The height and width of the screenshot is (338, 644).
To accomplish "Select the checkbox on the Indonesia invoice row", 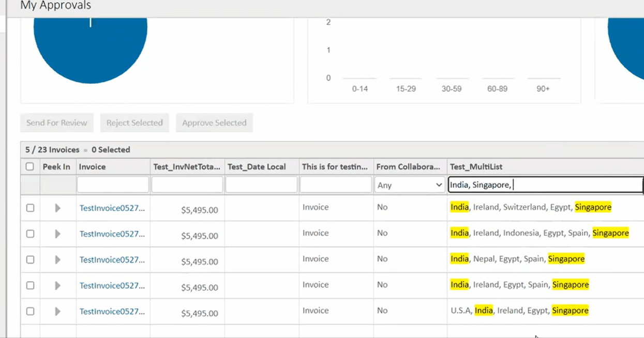I will [x=30, y=234].
